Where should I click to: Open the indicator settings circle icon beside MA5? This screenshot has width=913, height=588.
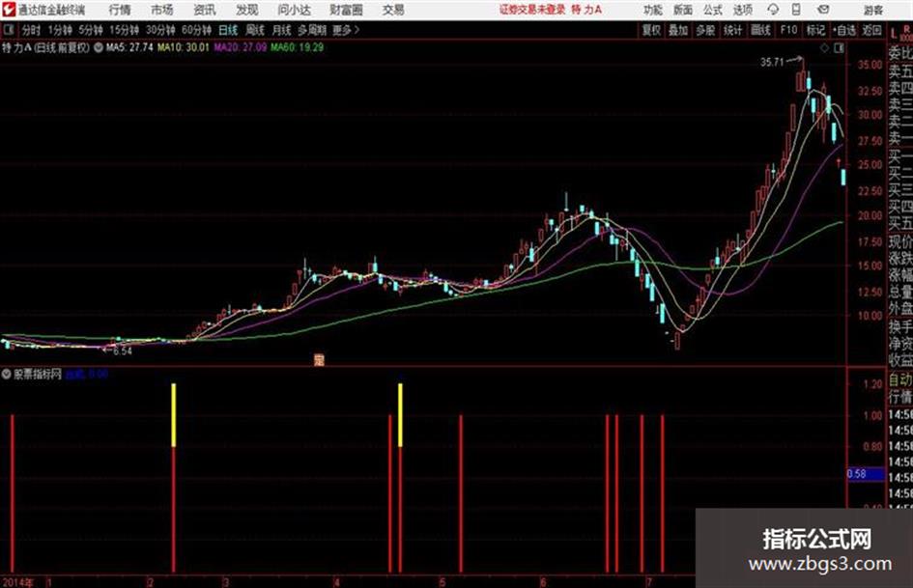98,47
